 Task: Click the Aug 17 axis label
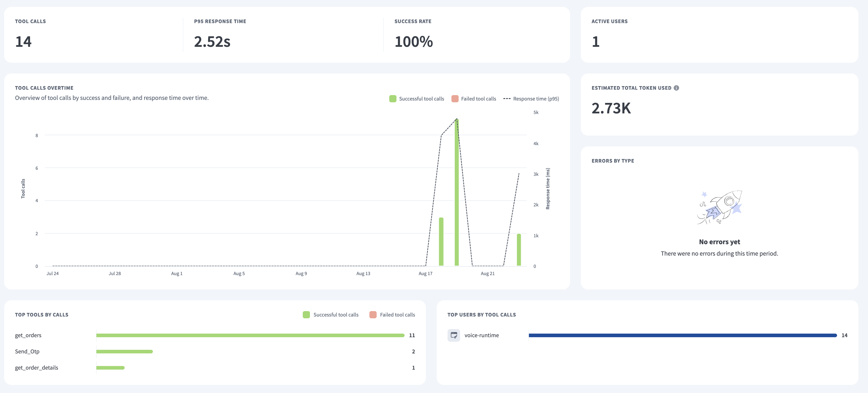425,274
